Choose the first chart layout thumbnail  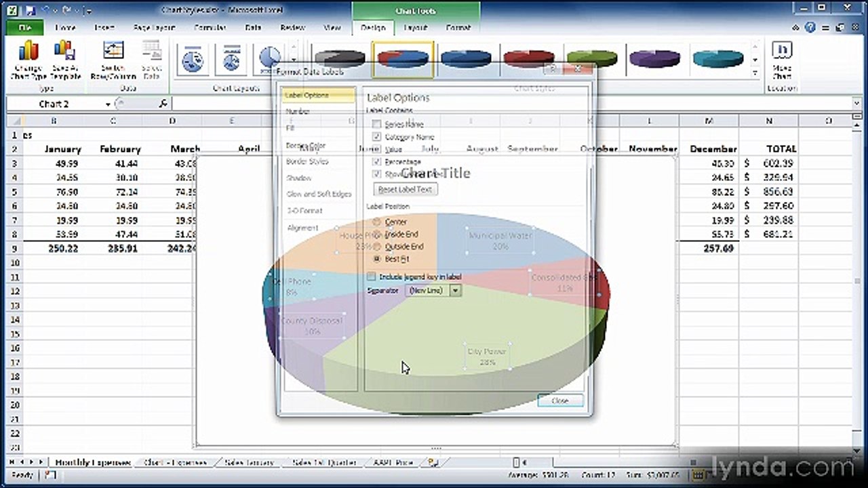tap(193, 60)
